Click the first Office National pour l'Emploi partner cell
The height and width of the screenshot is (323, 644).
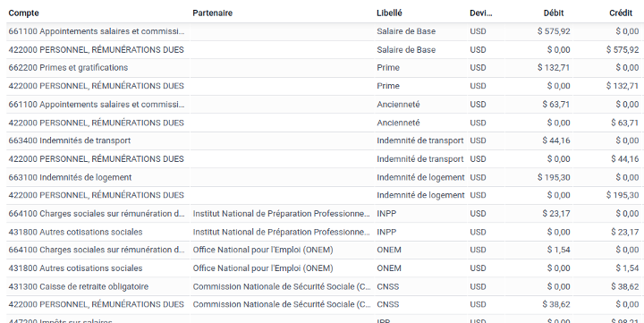pyautogui.click(x=263, y=250)
